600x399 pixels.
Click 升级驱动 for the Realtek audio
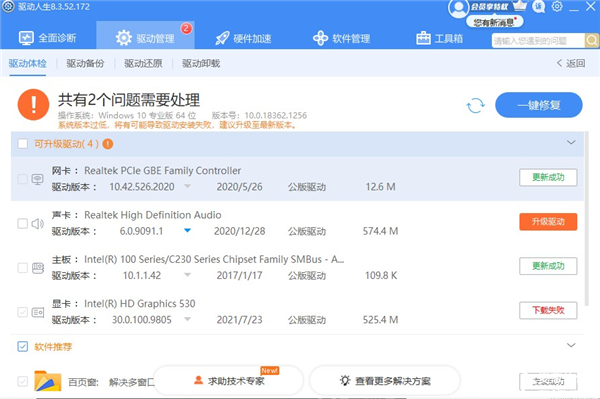(548, 221)
